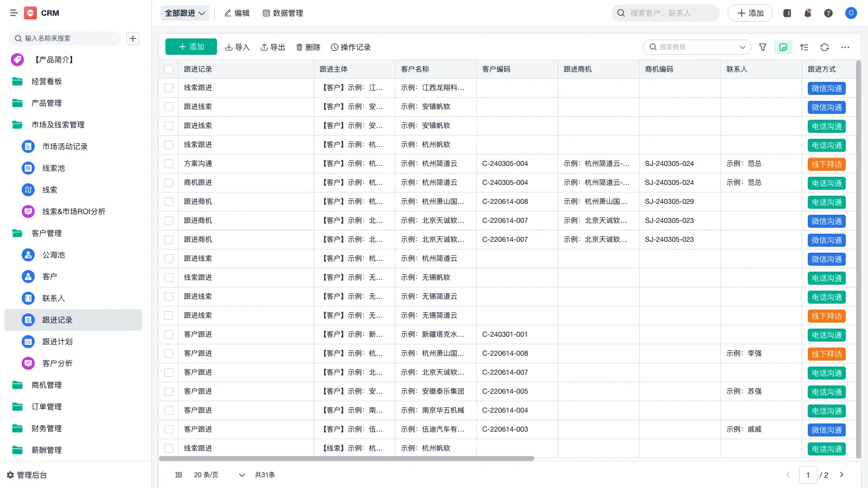868x488 pixels.
Task: Click the green 添加 button
Action: coord(190,47)
